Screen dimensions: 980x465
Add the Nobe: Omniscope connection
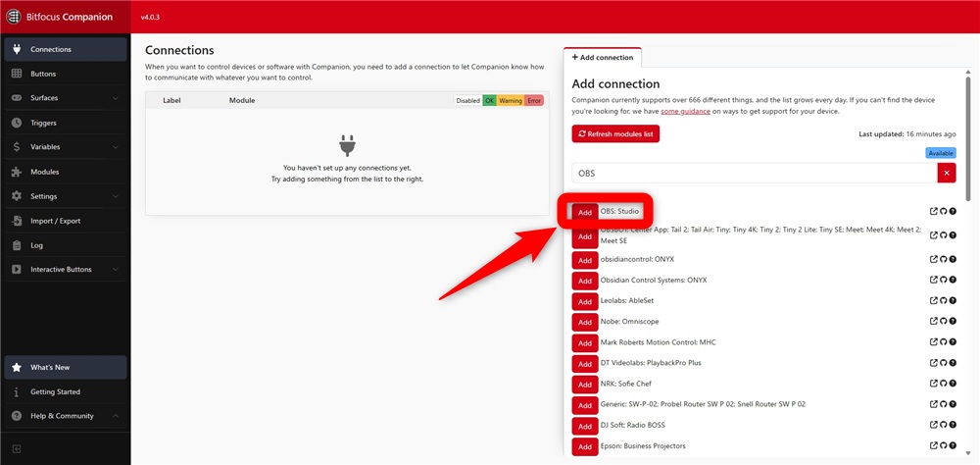tap(585, 323)
